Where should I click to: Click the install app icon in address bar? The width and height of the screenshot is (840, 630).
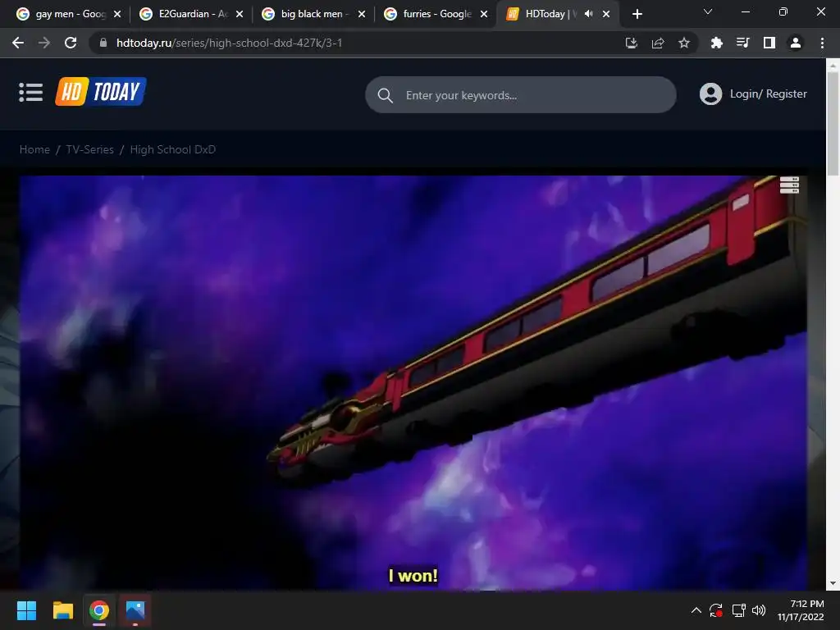632,43
